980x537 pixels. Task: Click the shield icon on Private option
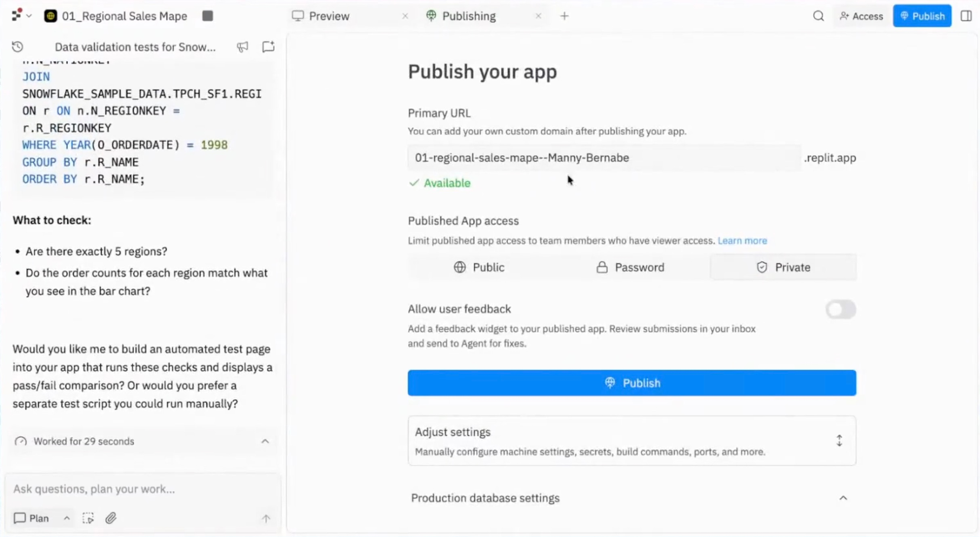762,267
